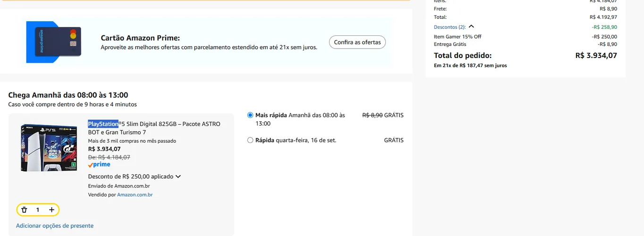Click the PS5 bundle product thumbnail
This screenshot has width=644, height=236.
click(49, 148)
